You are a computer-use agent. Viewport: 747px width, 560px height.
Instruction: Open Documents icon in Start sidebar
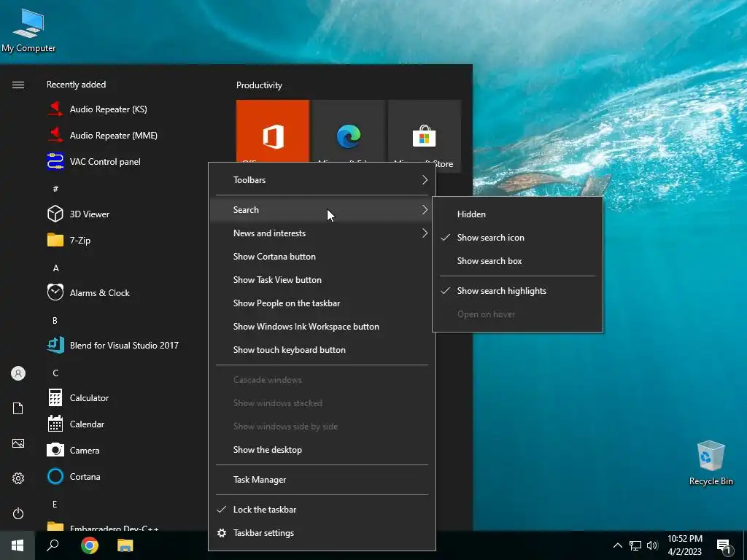18,408
